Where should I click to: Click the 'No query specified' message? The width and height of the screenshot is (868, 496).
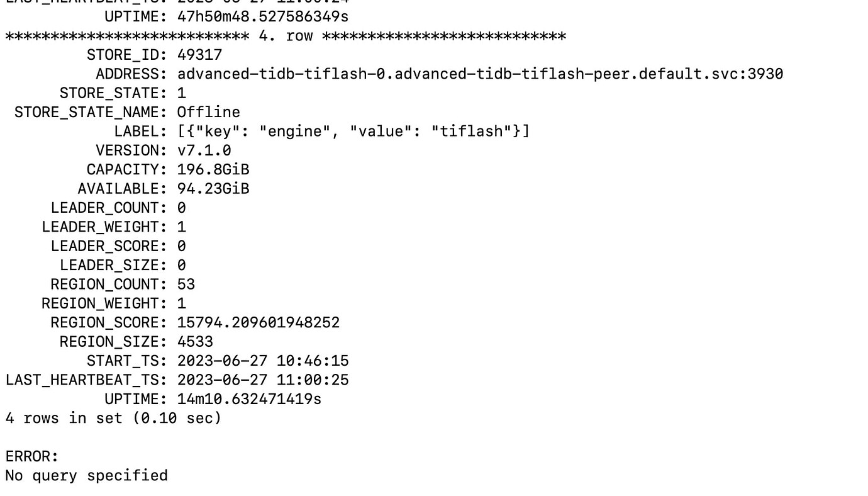tap(86, 475)
